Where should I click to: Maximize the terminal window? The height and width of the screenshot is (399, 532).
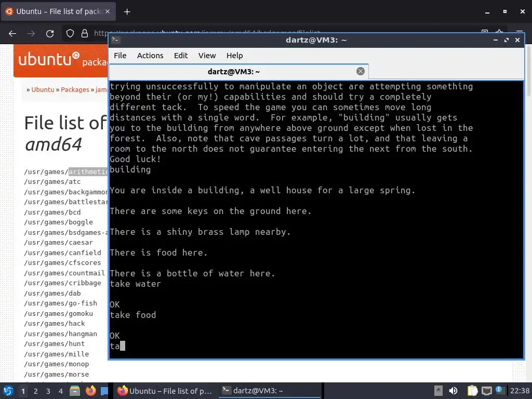point(506,40)
